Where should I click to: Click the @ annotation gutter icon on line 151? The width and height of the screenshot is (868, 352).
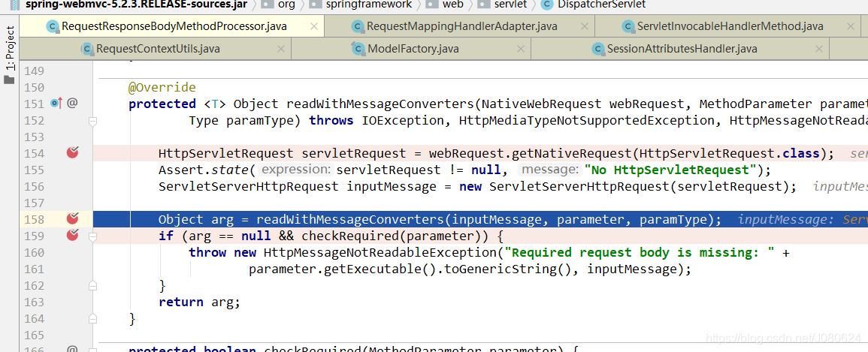tap(72, 103)
